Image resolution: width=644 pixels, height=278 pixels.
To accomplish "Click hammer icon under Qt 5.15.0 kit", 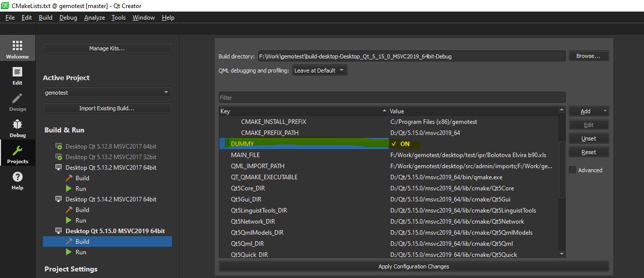I will (x=69, y=241).
